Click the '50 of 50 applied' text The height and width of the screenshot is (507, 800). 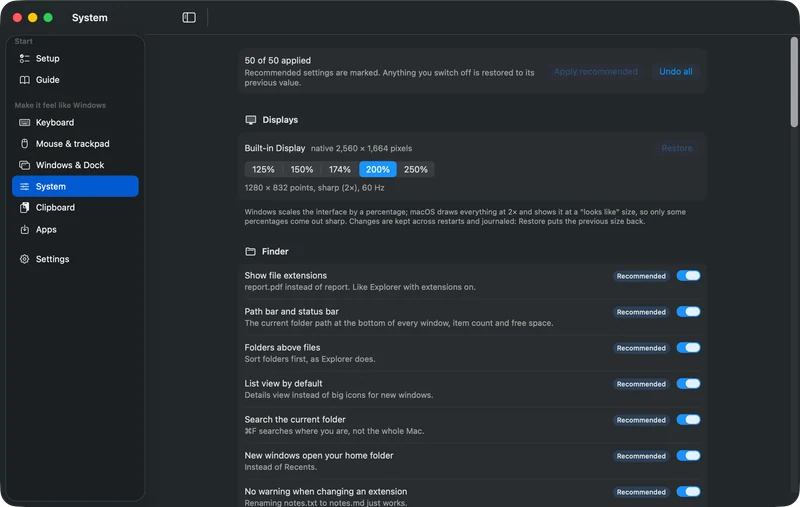point(278,60)
